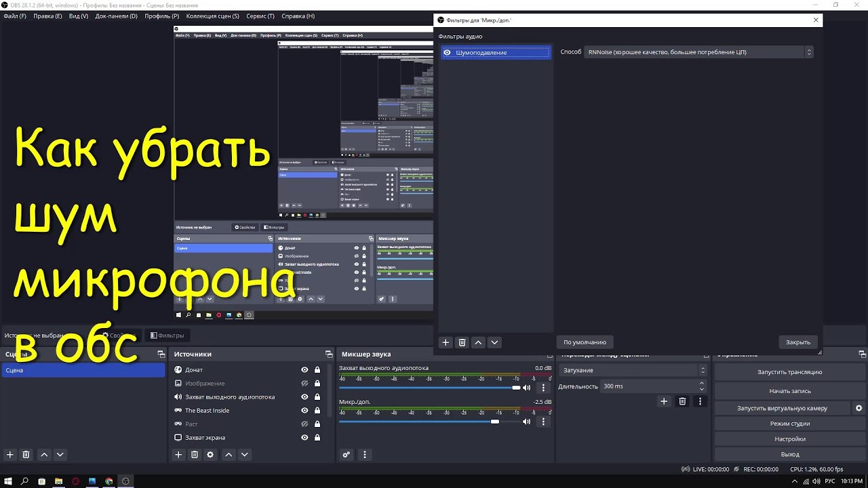Open the Вид (V) menu

[x=79, y=16]
